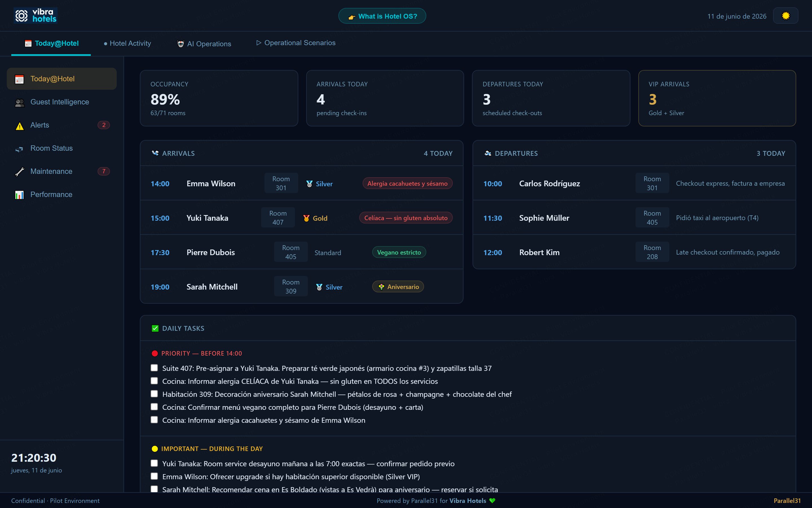Click the sidebar Today@Hotel calendar icon
812x508 pixels.
pos(19,79)
